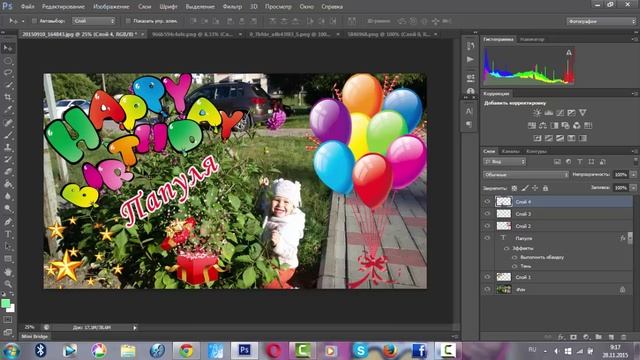Open the Файл menu
640x360 pixels.
point(27,7)
